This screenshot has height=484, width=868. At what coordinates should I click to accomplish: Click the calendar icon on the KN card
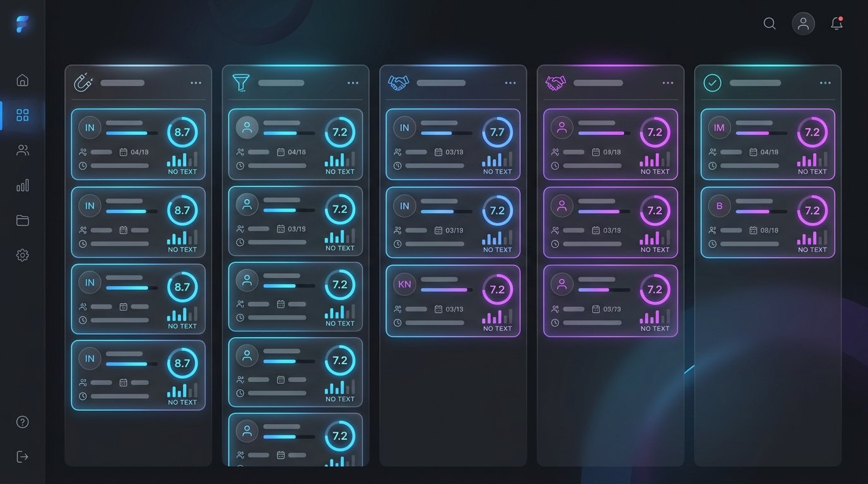pos(438,309)
